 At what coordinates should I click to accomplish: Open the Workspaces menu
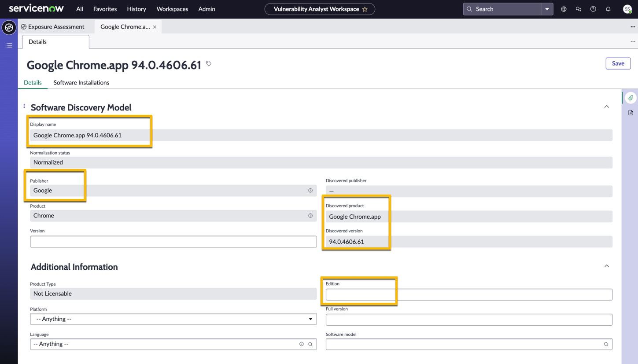click(172, 9)
